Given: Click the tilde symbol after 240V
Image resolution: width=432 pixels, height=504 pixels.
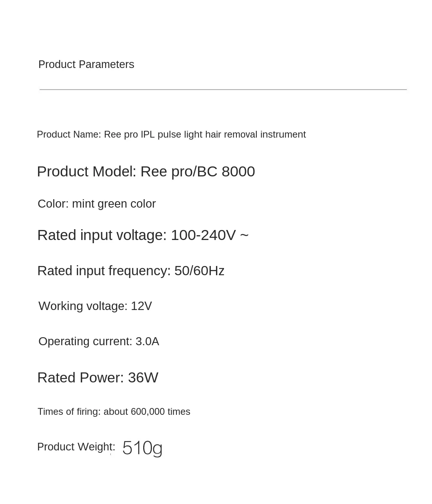Looking at the screenshot, I should point(244,235).
